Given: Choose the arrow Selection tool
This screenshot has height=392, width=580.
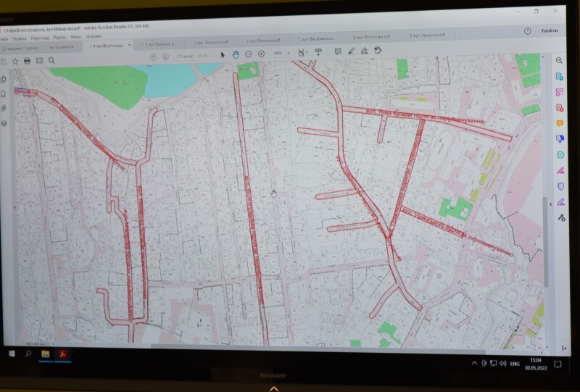Looking at the screenshot, I should pos(223,54).
